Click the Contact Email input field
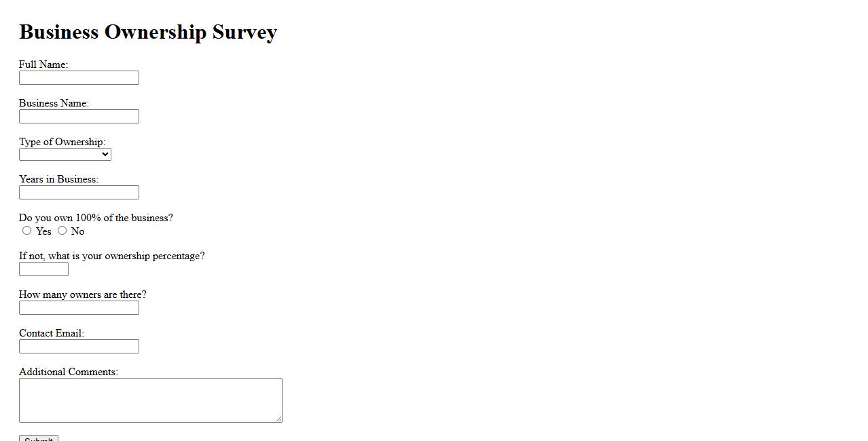Viewport: 868px width, 441px height. tap(79, 347)
